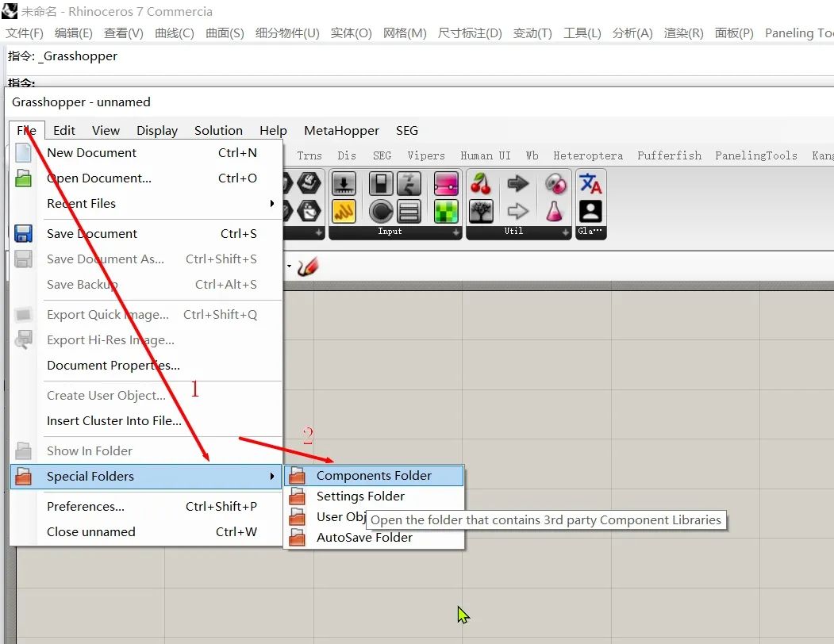The height and width of the screenshot is (644, 834).
Task: Switch to the Vipers component tab
Action: [426, 155]
